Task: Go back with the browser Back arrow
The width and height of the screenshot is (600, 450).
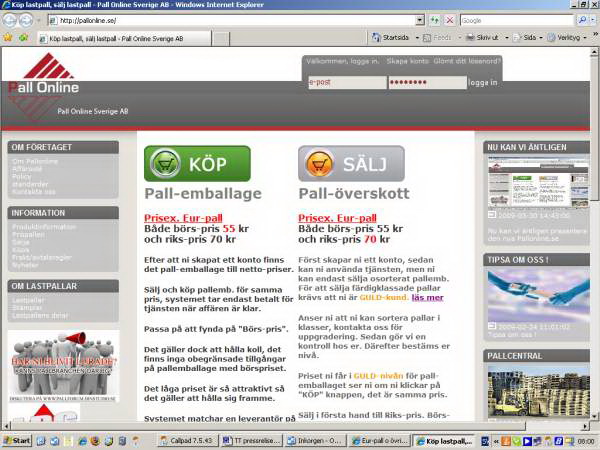Action: click(x=10, y=20)
